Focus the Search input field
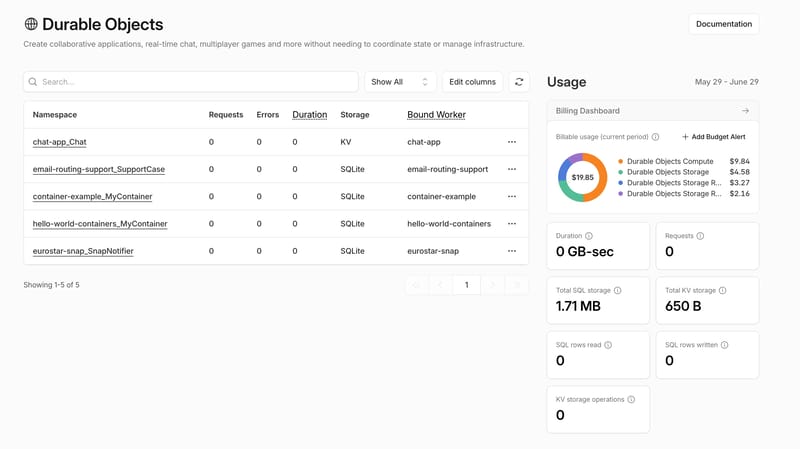The image size is (800, 449). [x=191, y=82]
